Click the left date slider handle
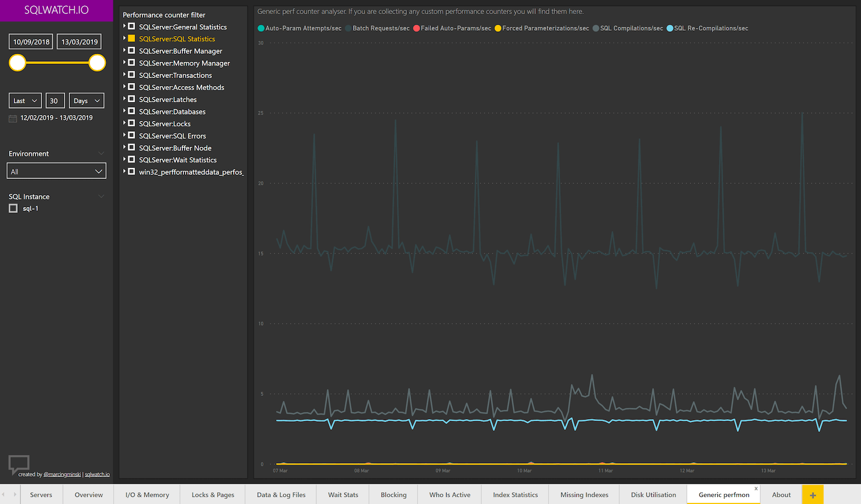Viewport: 861px width, 504px height. pos(18,63)
